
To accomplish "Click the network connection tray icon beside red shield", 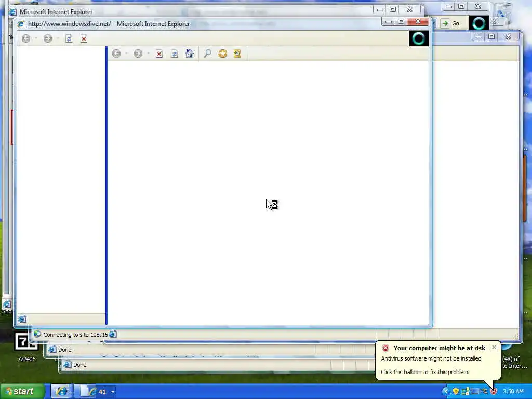I will [485, 392].
